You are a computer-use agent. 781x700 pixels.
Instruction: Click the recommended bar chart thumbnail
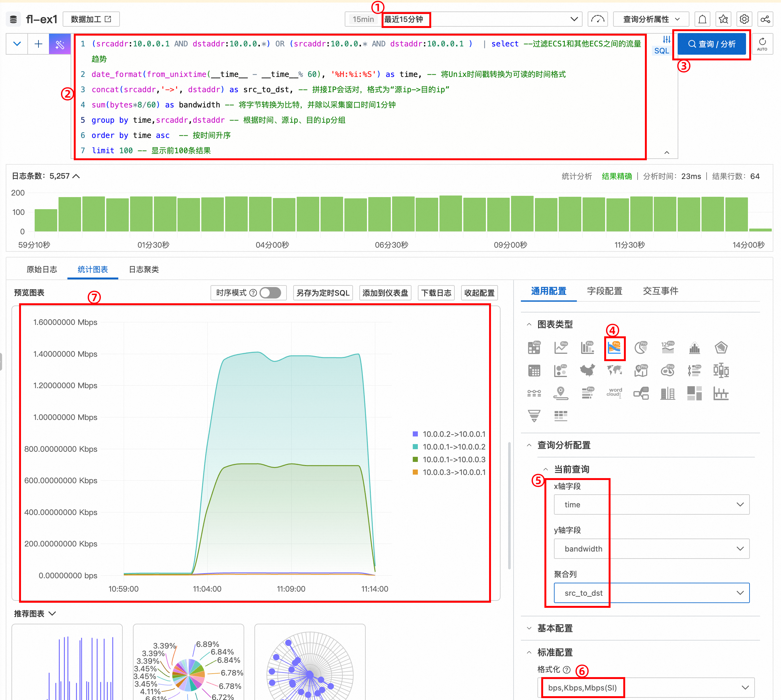point(67,662)
